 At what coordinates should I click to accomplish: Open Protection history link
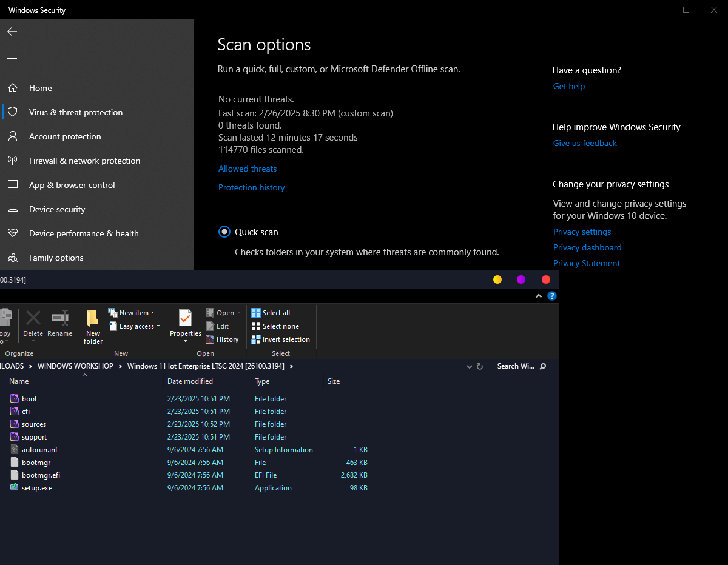[x=251, y=188]
